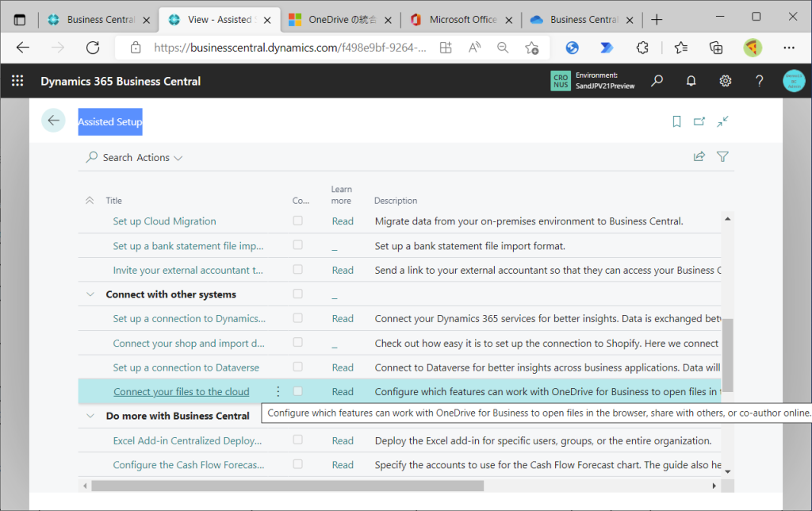The height and width of the screenshot is (511, 812).
Task: Open Configure the Cash Flow Forecast guide
Action: click(189, 465)
